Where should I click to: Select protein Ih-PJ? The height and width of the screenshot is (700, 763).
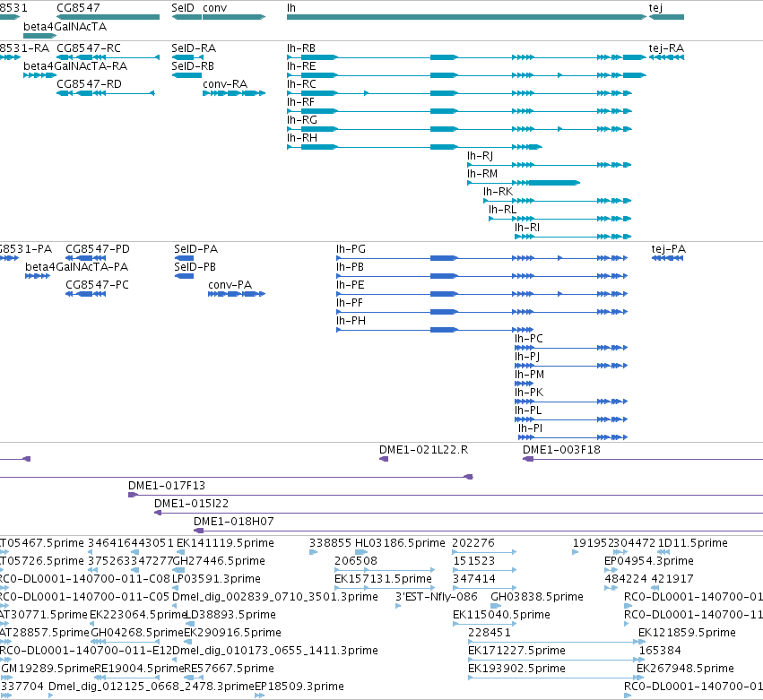tap(571, 366)
